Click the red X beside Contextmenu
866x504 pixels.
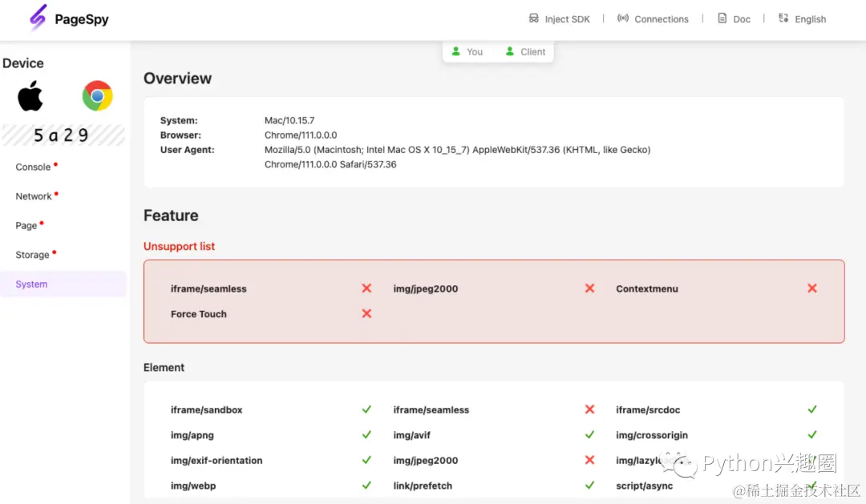(811, 288)
